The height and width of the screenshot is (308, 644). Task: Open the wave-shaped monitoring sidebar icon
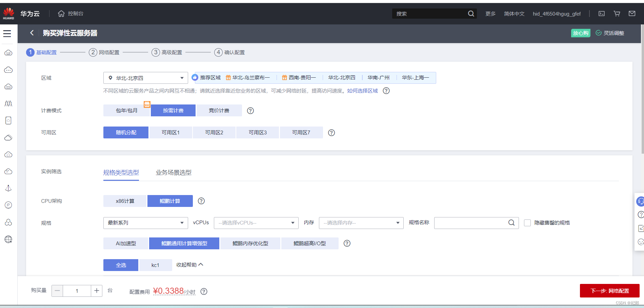(x=8, y=103)
